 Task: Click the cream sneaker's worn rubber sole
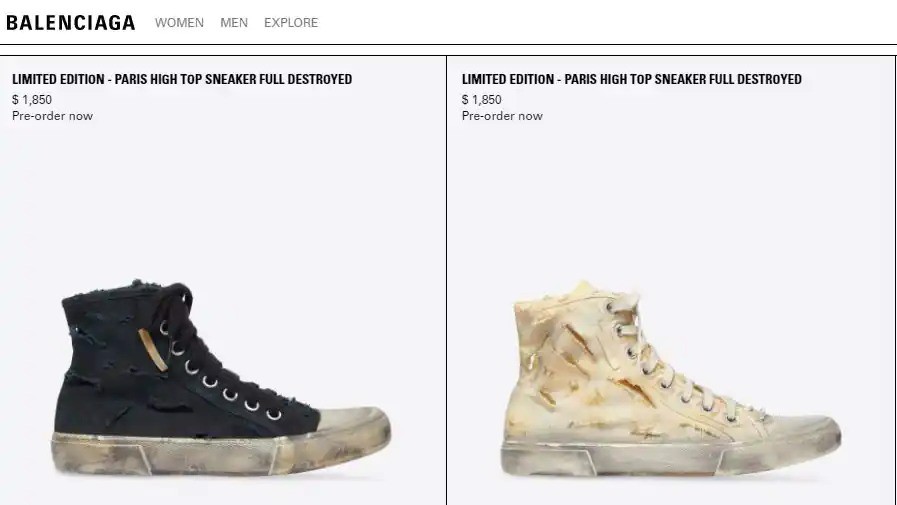(x=670, y=459)
